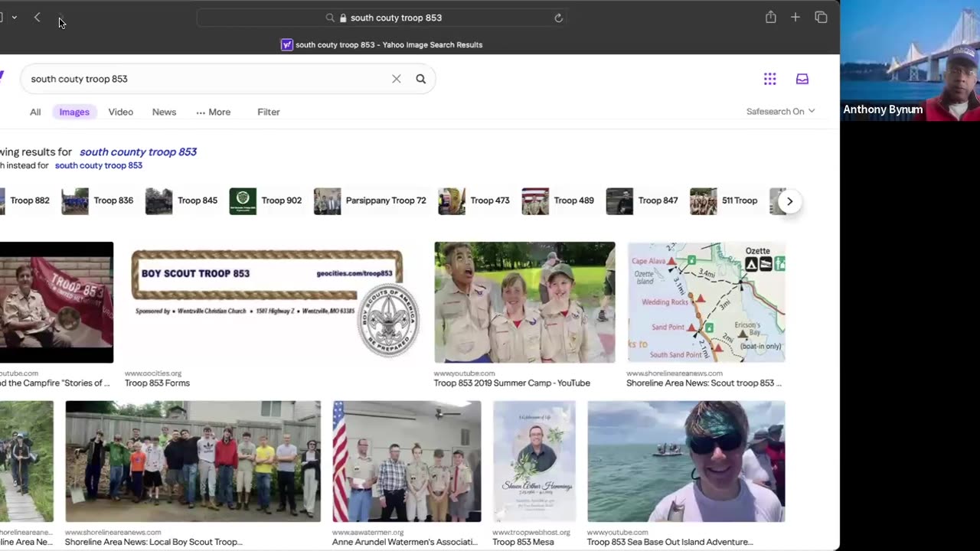Select the Troop 847 suggestion chip

[643, 201]
